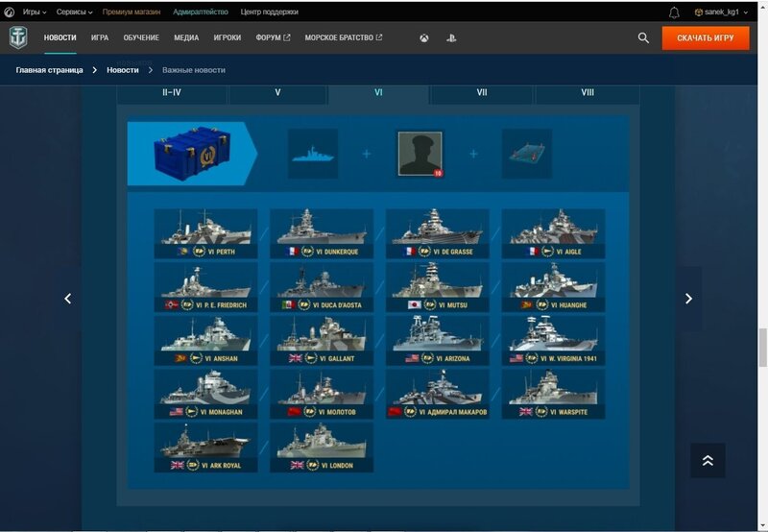Click the commander portrait reward icon
Viewport: 768px width, 532px height.
pos(420,154)
